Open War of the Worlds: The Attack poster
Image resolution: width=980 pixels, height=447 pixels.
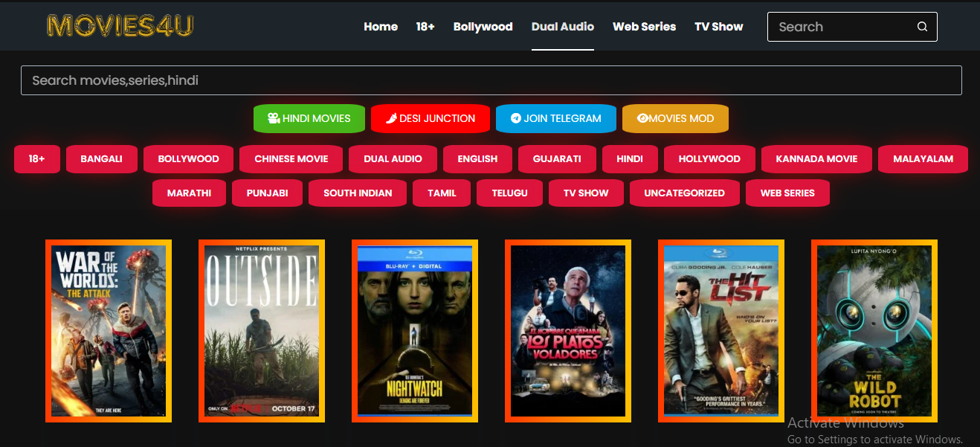tap(109, 331)
